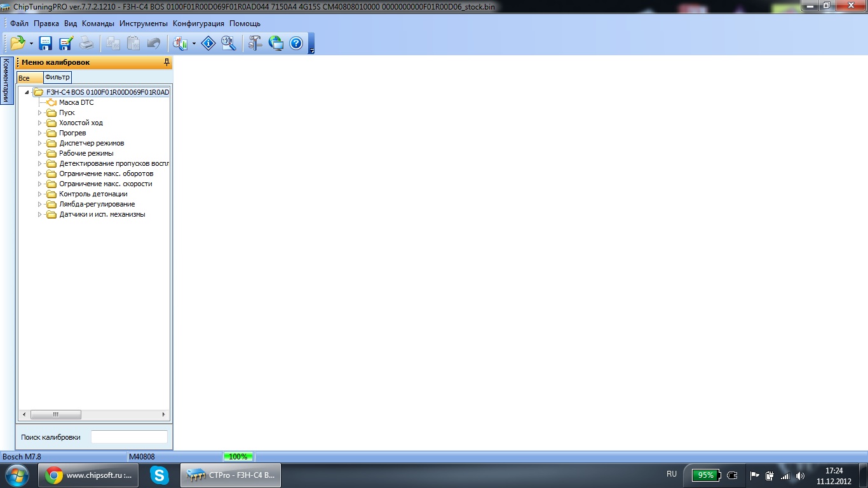Viewport: 868px width, 488px height.
Task: Click the binary search magnifier icon
Action: pyautogui.click(x=229, y=43)
